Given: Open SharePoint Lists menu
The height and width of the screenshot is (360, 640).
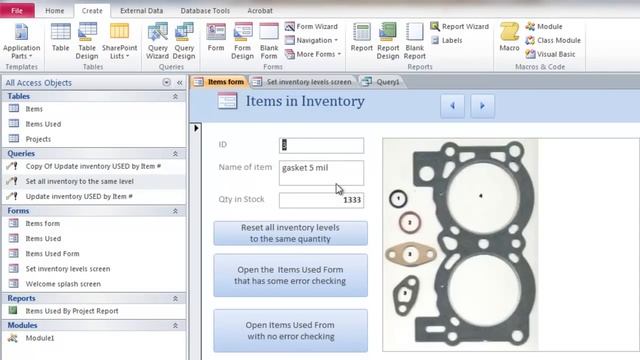Looking at the screenshot, I should click(120, 41).
